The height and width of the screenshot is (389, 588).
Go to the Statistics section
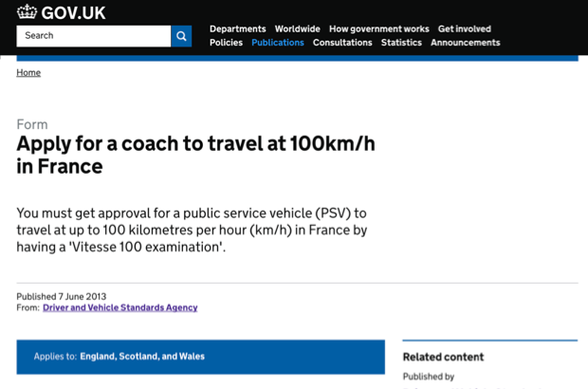tap(401, 43)
